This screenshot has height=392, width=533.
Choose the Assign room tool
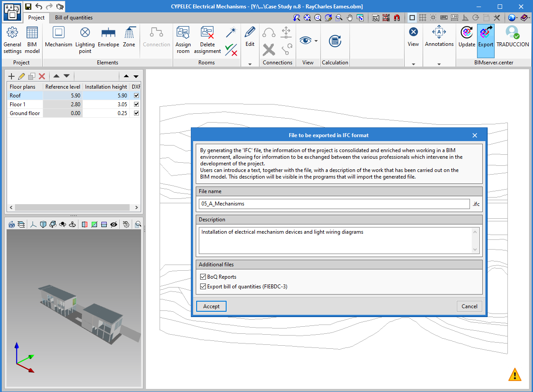click(x=183, y=40)
